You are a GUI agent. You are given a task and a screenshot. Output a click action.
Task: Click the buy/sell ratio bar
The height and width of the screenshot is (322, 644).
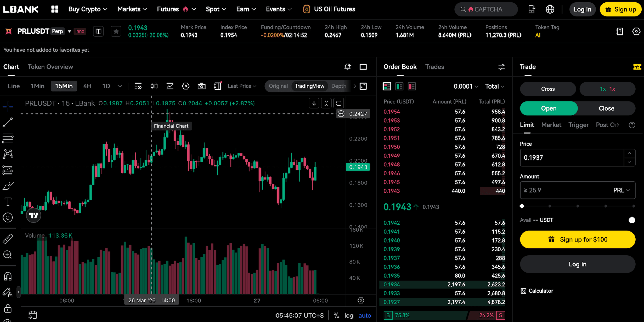pyautogui.click(x=444, y=315)
